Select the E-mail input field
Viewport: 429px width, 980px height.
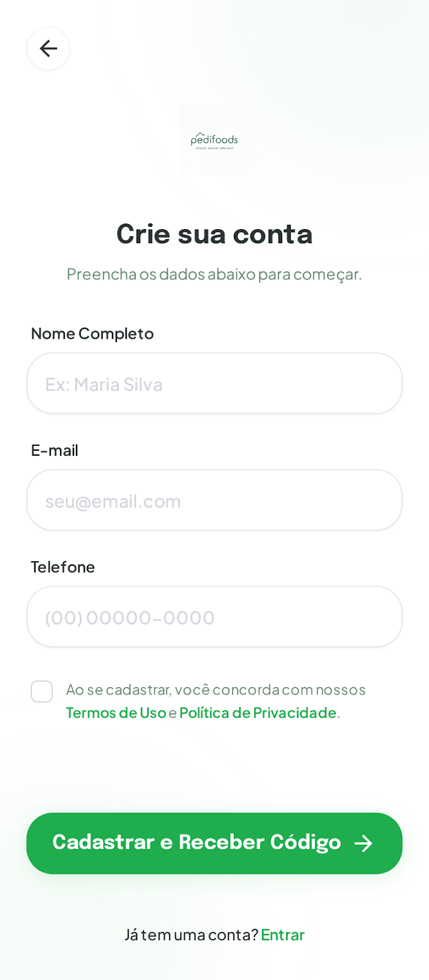point(214,500)
